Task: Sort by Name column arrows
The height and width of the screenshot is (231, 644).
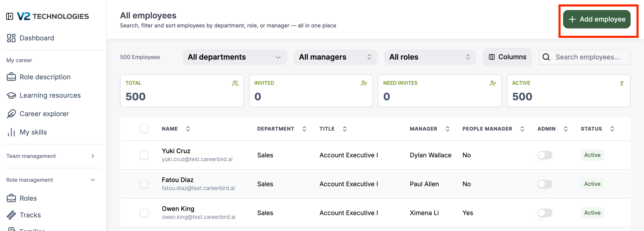Action: click(x=188, y=129)
